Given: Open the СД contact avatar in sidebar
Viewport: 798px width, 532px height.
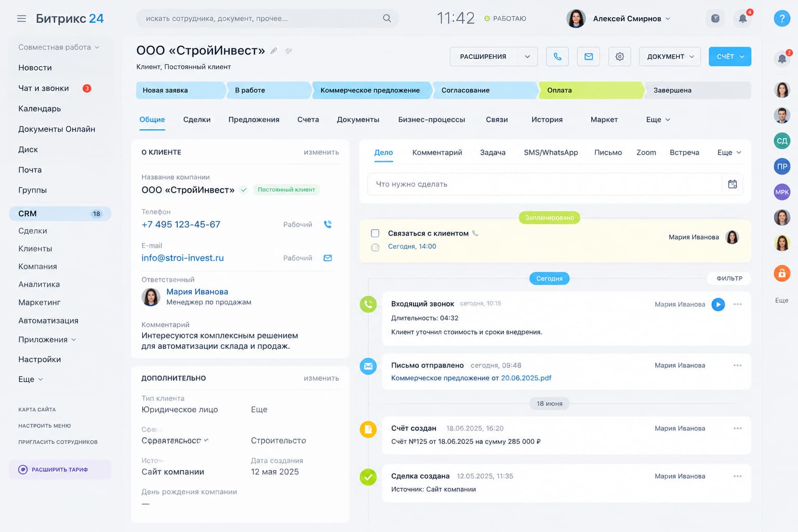Looking at the screenshot, I should tap(782, 141).
